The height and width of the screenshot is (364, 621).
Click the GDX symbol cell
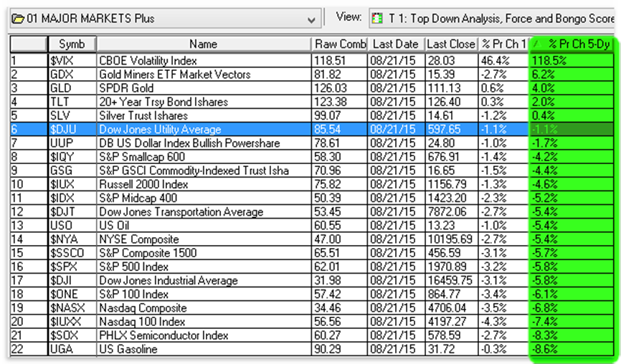tap(72, 75)
